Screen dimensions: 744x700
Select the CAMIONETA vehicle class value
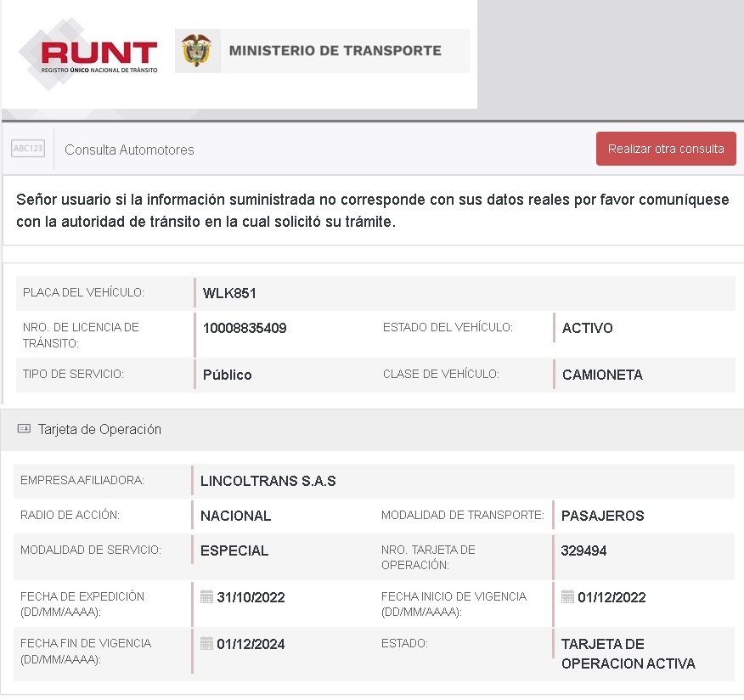[x=602, y=375]
